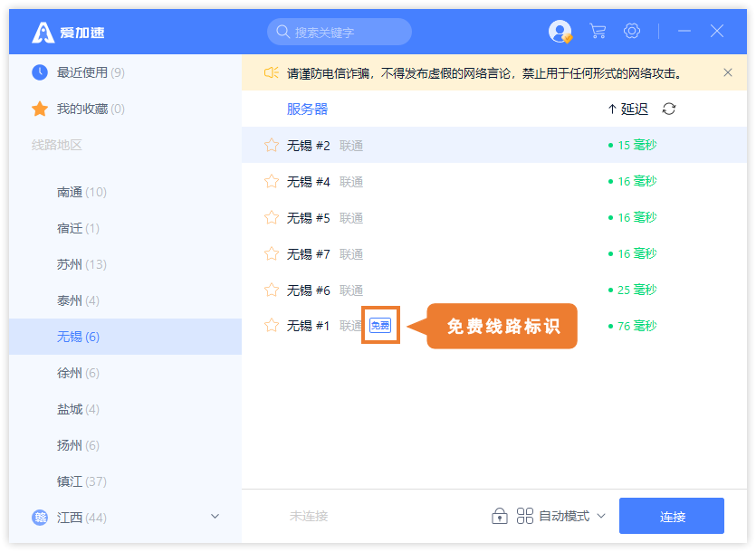Sort servers by 延迟 column
Viewport: 756px width, 552px height.
point(627,109)
